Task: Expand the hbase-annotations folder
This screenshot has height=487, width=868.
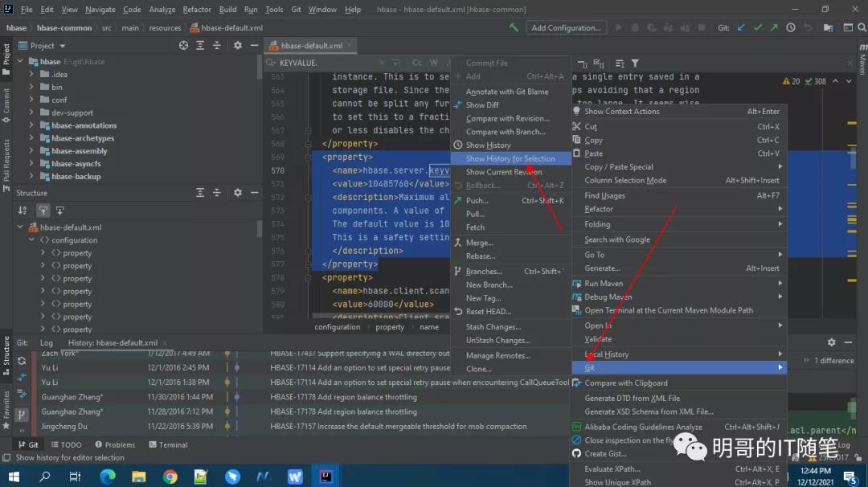Action: tap(31, 125)
